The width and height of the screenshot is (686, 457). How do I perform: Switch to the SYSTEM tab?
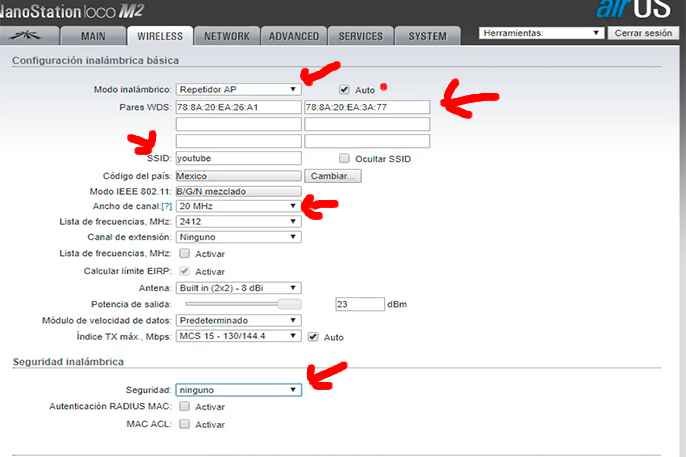click(427, 36)
